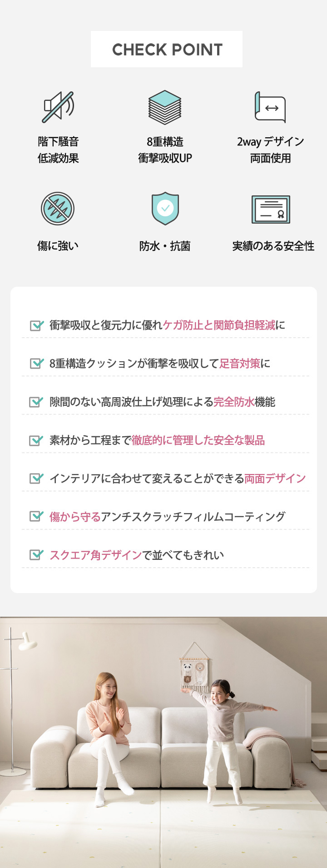The height and width of the screenshot is (868, 327).
Task: Select the waterproof antibacterial shield icon
Action: (165, 208)
